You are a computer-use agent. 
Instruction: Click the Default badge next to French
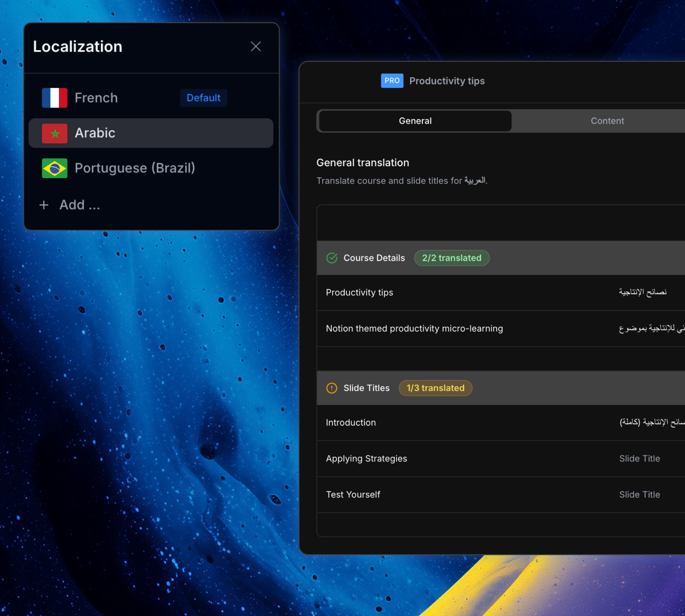click(x=203, y=98)
